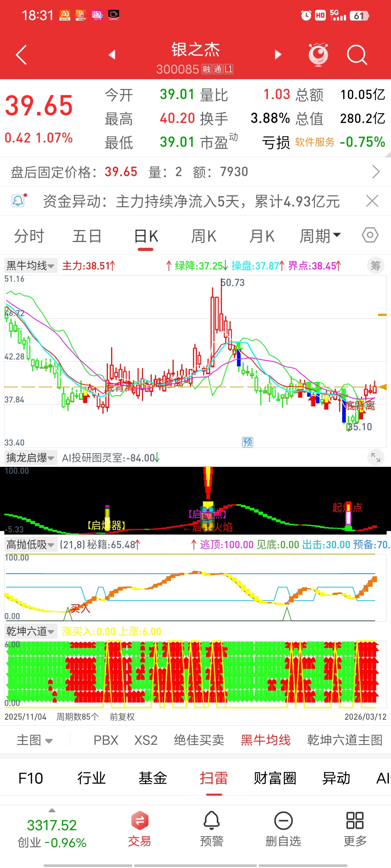The width and height of the screenshot is (391, 868).
Task: Open the F10 tab
Action: (31, 778)
